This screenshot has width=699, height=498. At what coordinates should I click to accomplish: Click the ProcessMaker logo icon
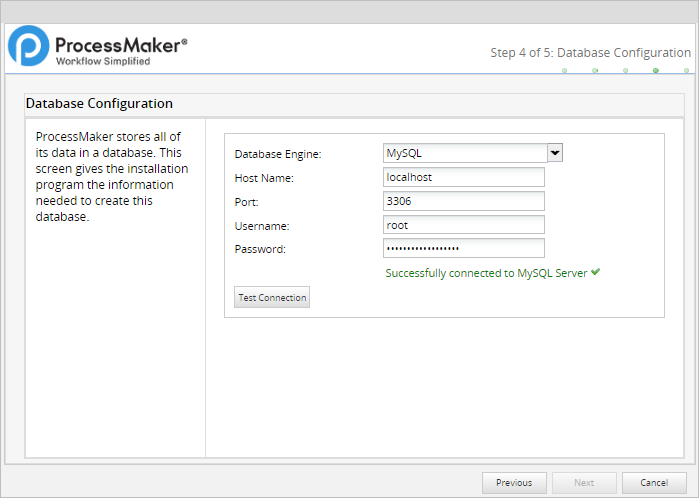click(28, 47)
